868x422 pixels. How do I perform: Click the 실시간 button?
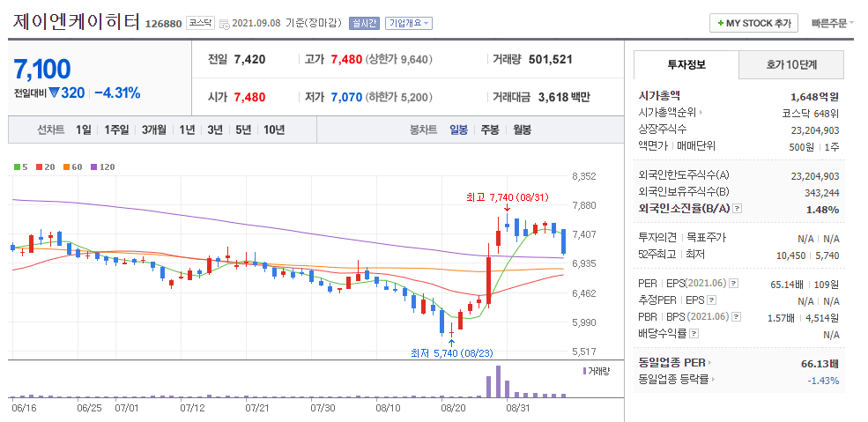point(364,23)
